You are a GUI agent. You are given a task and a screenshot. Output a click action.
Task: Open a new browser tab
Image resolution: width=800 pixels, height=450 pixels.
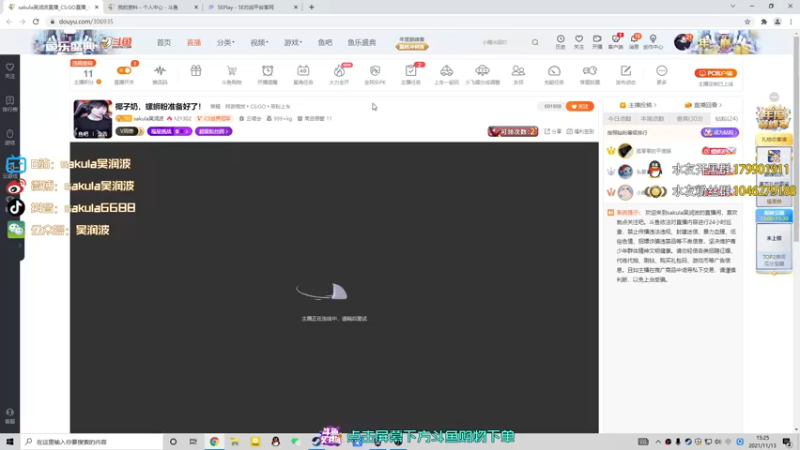click(x=311, y=7)
